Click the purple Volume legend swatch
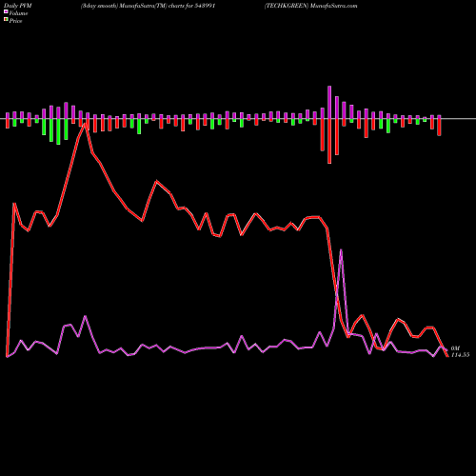The height and width of the screenshot is (476, 476). [6, 11]
